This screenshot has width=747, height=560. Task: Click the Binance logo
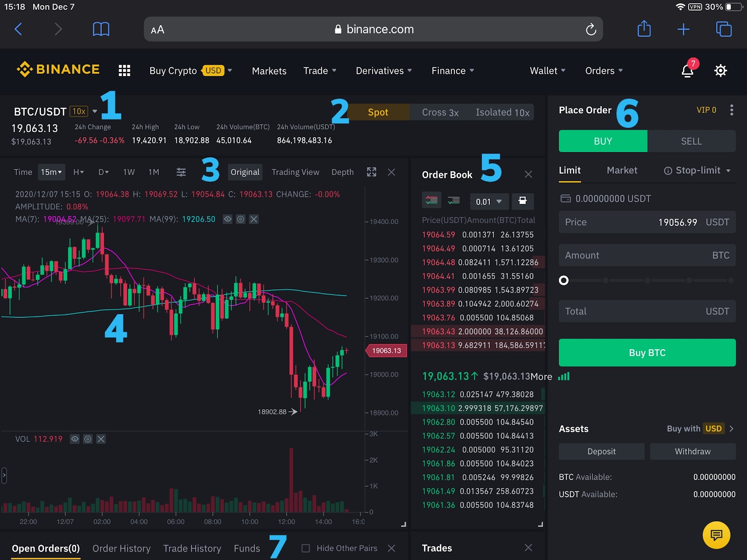pyautogui.click(x=58, y=70)
